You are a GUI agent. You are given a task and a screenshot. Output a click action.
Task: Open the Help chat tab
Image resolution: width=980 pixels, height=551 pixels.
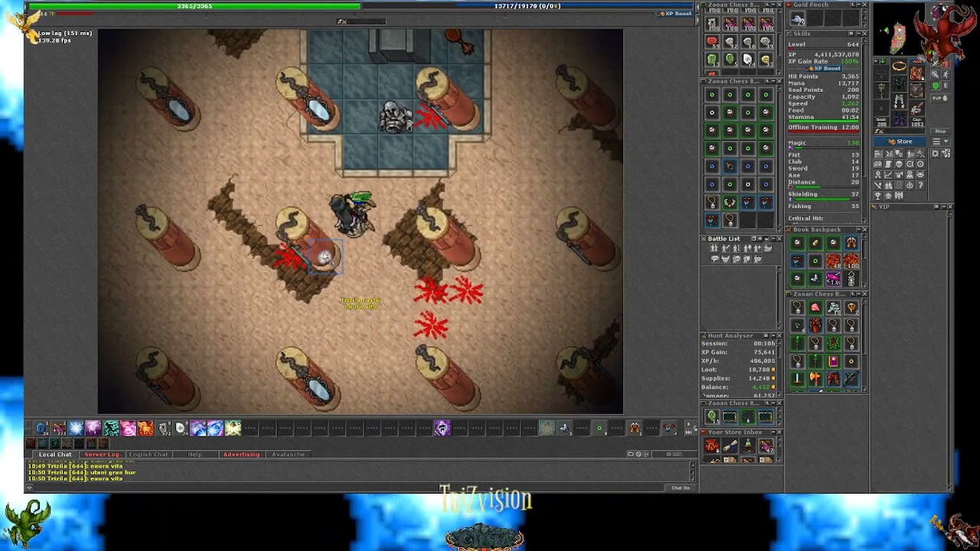195,455
